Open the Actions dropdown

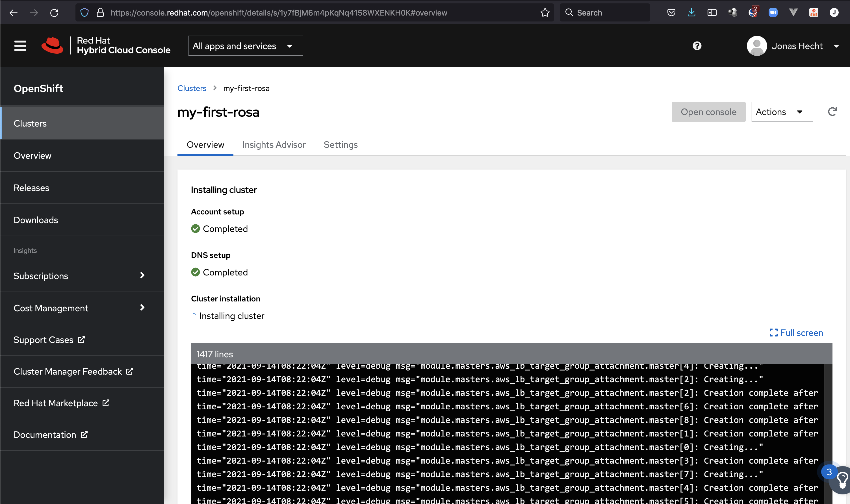coord(781,112)
